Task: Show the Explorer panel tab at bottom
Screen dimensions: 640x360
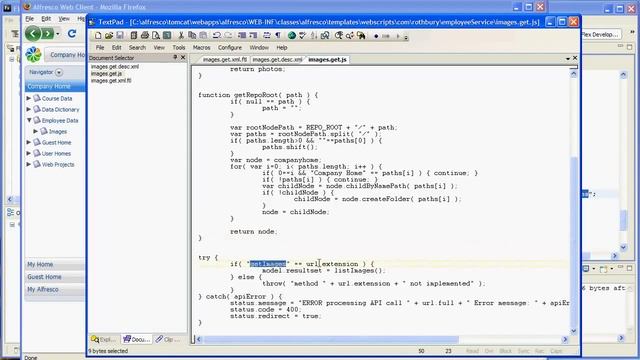Action: [x=104, y=339]
